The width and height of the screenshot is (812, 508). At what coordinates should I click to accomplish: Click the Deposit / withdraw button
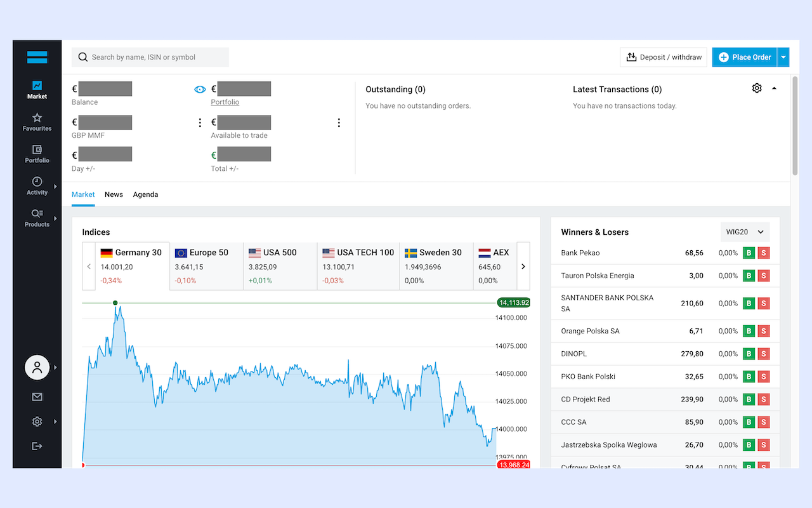(x=664, y=57)
